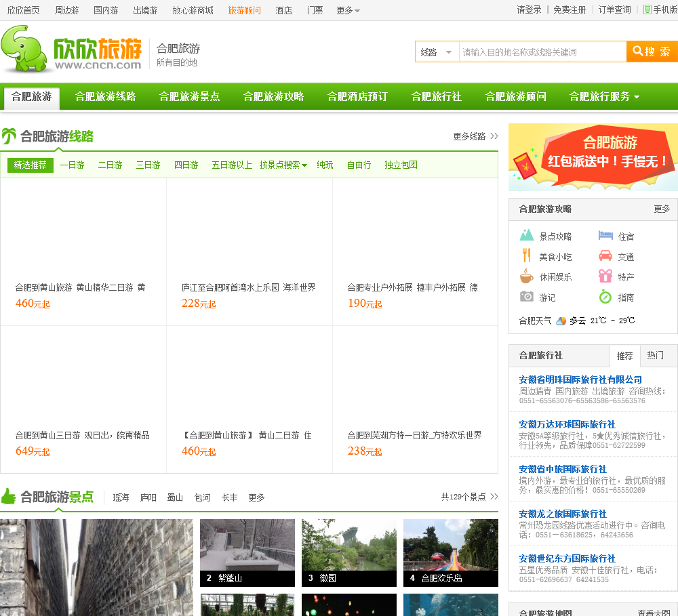The height and width of the screenshot is (616, 678).
Task: Open the 线路 search type dropdown
Action: (437, 52)
